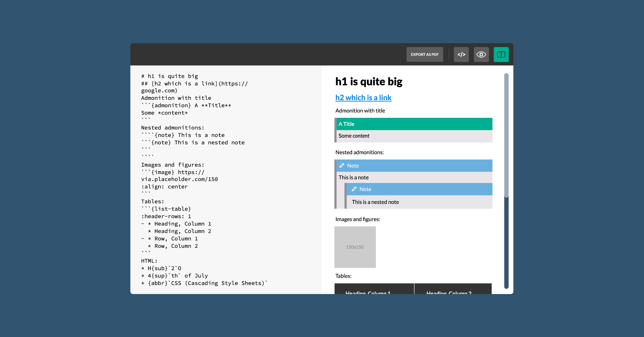Open the 'h2 which is a link' heading
This screenshot has height=337, width=644.
(363, 98)
